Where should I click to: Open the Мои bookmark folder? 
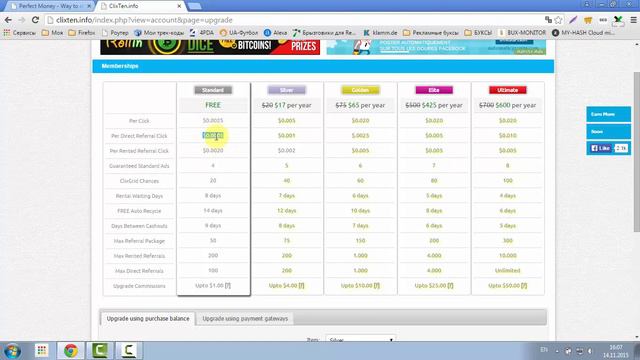(x=53, y=33)
